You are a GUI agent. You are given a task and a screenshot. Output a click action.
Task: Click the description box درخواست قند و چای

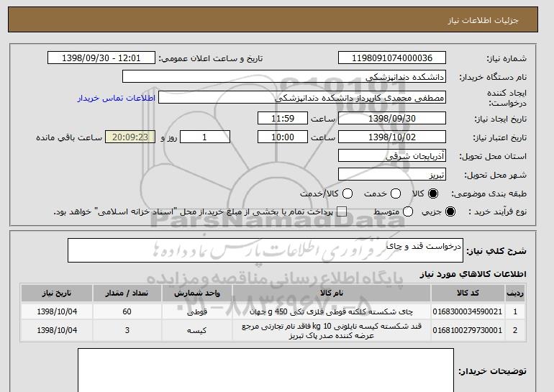click(265, 250)
